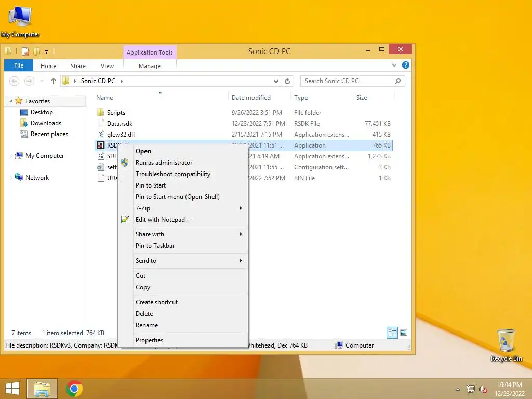The width and height of the screenshot is (532, 399).
Task: Open File Explorer from the taskbar
Action: tap(42, 389)
